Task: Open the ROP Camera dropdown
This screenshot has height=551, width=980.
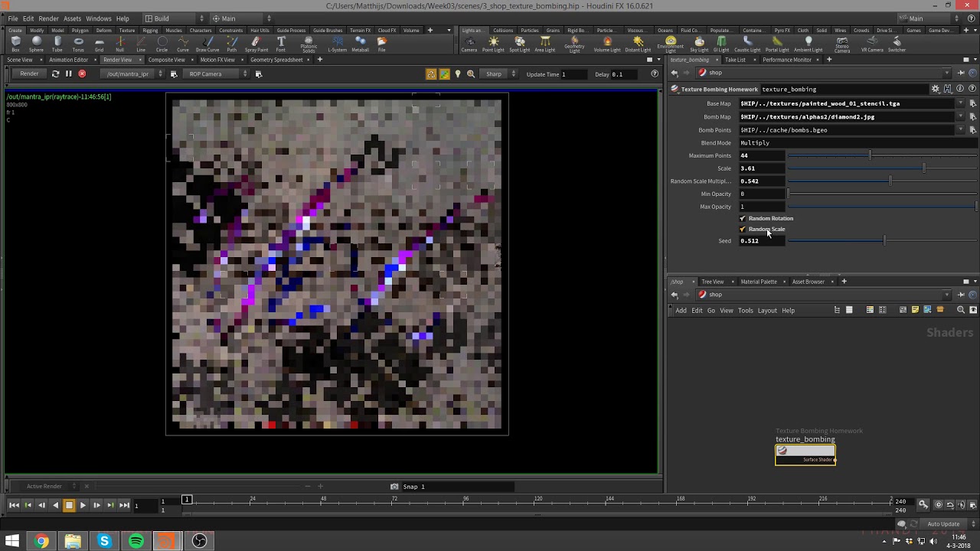Action: (x=217, y=74)
